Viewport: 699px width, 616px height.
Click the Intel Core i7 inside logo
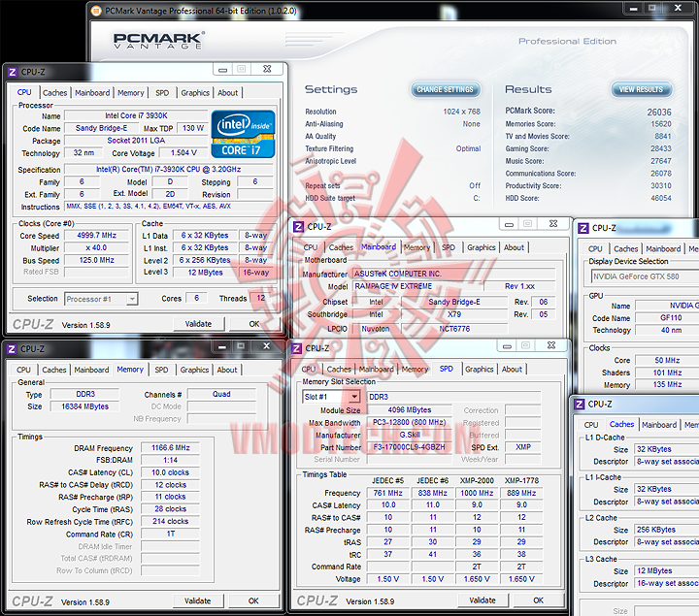(243, 134)
